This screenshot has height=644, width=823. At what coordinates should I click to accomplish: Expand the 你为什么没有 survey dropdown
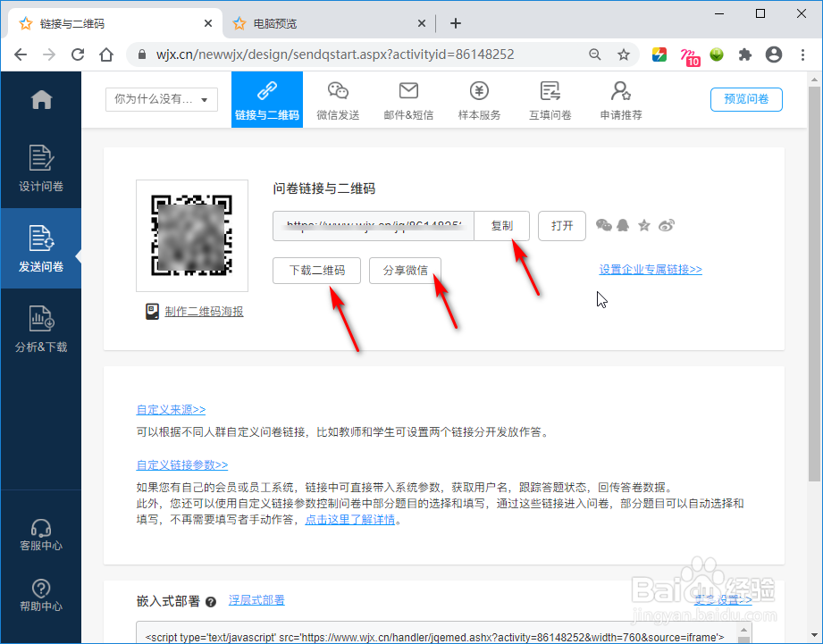pos(161,99)
